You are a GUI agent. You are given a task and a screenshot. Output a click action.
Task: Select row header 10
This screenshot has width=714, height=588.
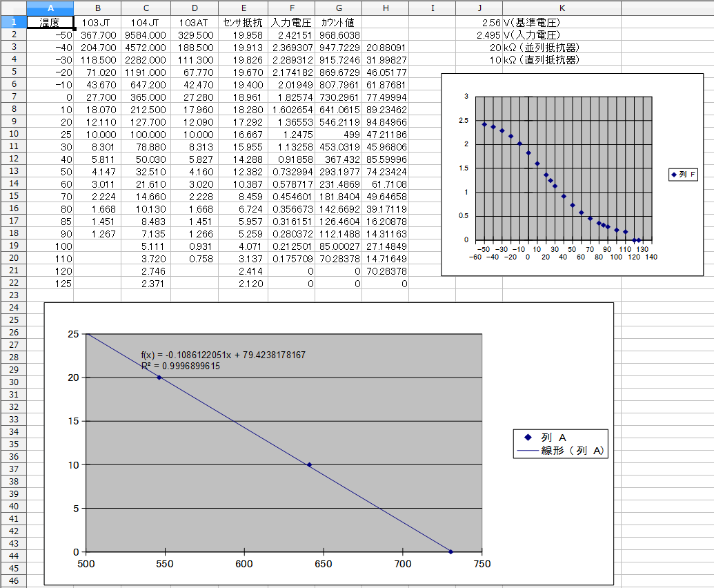pyautogui.click(x=13, y=134)
